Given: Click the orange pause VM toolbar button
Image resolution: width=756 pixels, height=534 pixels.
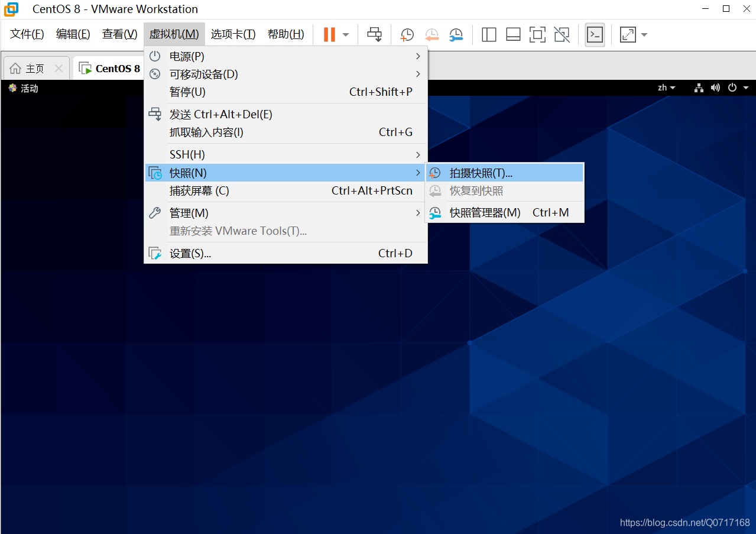Looking at the screenshot, I should point(329,34).
